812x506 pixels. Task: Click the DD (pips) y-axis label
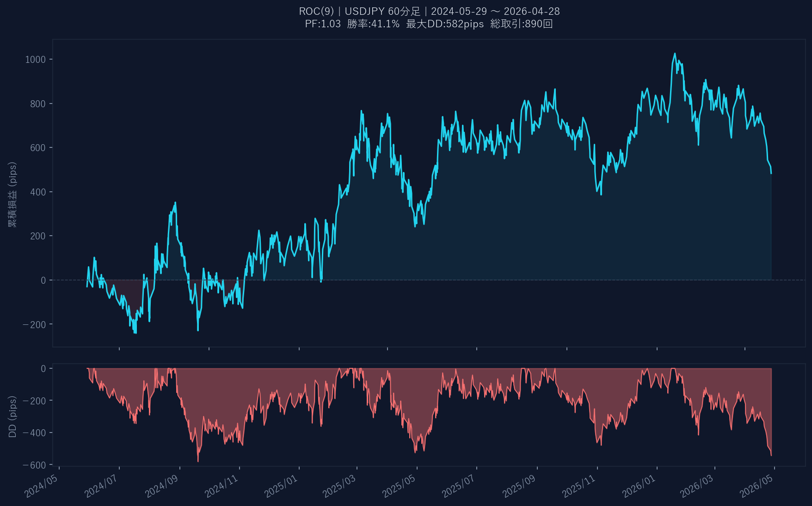[12, 416]
